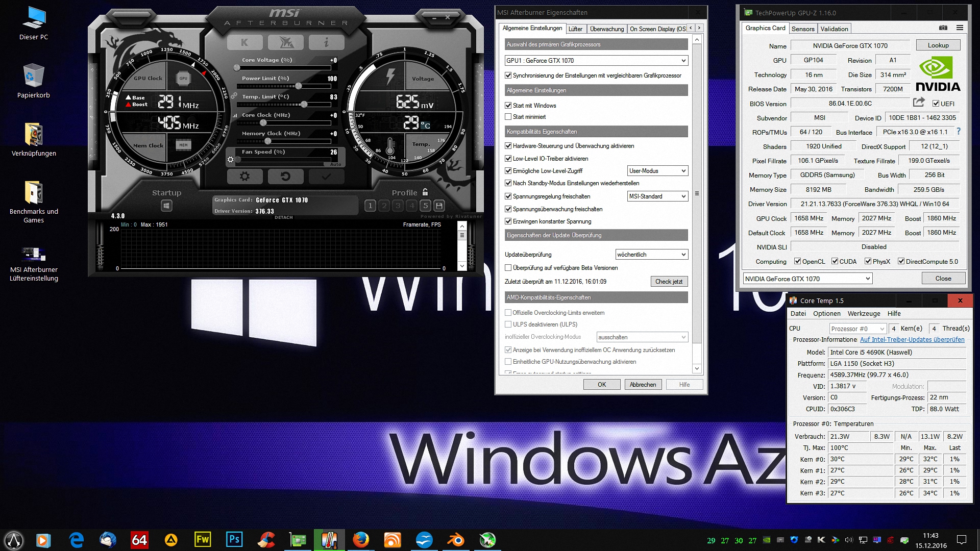The height and width of the screenshot is (551, 980).
Task: Open the GPU1 GeForce GTX 1070 dropdown
Action: (596, 61)
